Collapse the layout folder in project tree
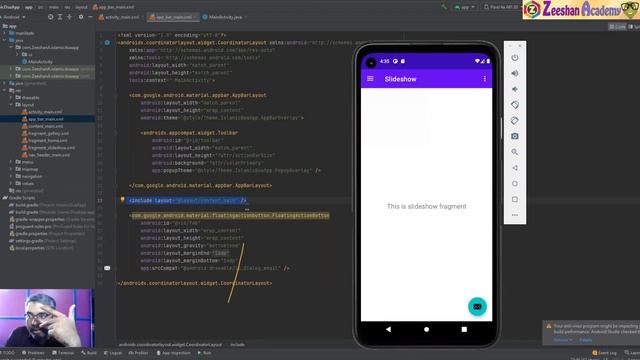The width and height of the screenshot is (640, 360). tap(11, 105)
